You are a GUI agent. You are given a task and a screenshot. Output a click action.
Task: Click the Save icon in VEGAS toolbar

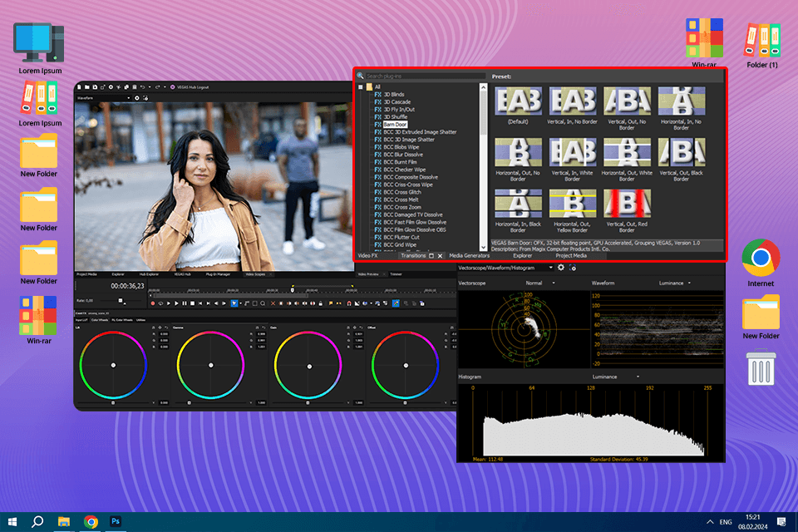coord(95,87)
